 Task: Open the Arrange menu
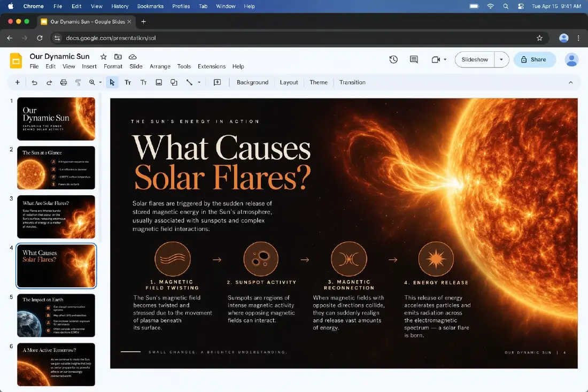(160, 66)
